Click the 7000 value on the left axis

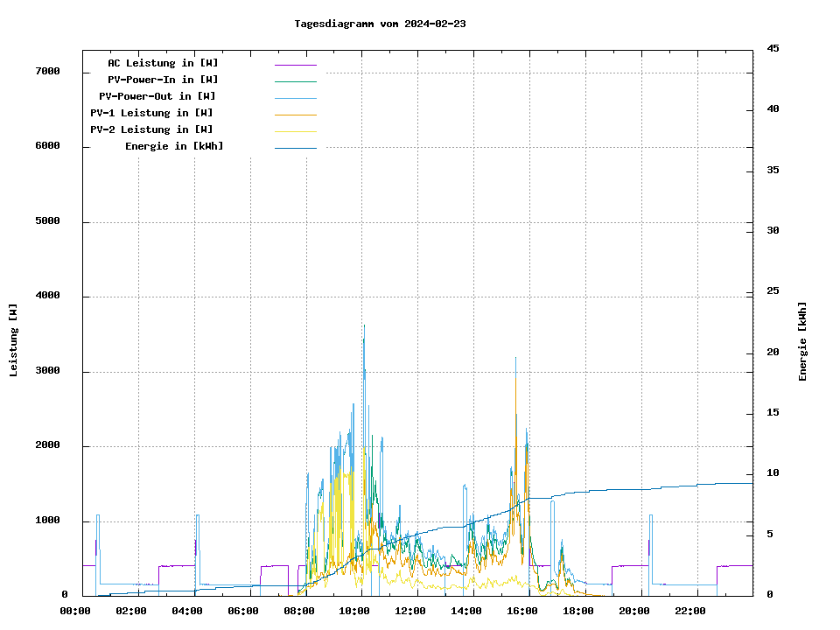(47, 72)
